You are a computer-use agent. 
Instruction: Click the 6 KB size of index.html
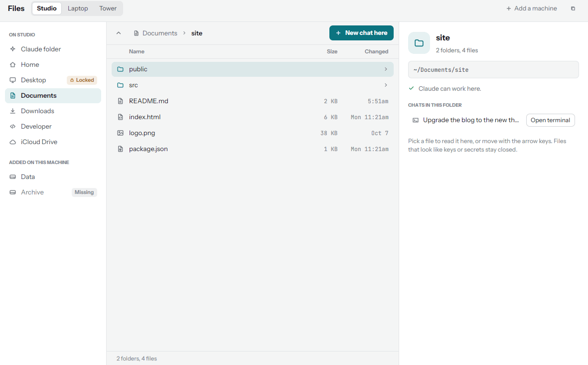[x=330, y=117]
